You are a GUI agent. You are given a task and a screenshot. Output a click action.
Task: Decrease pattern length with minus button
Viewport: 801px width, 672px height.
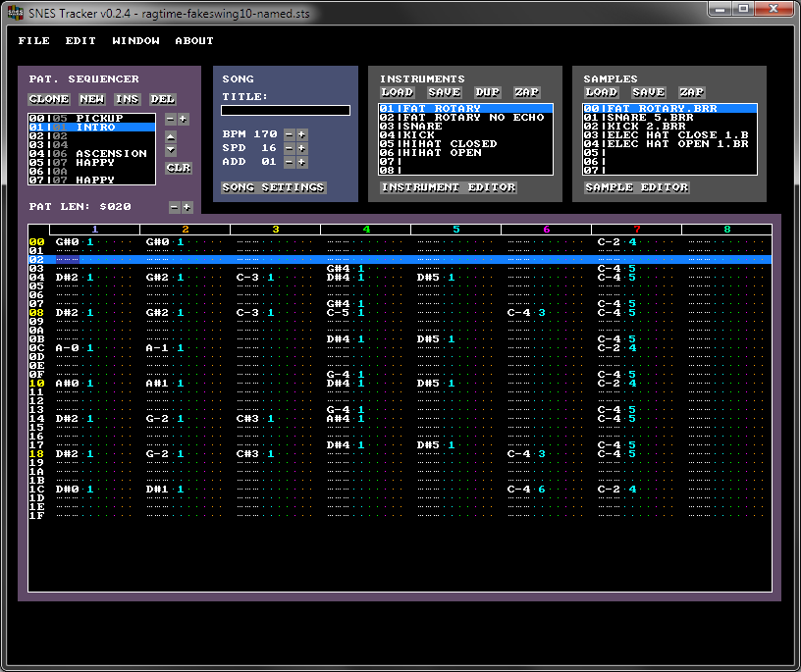tap(174, 207)
